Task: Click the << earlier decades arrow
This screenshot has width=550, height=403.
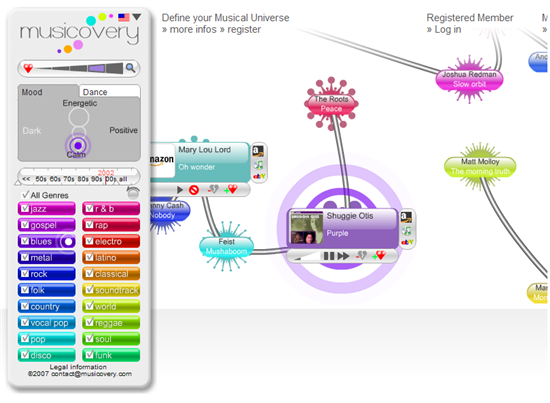Action: click(26, 179)
